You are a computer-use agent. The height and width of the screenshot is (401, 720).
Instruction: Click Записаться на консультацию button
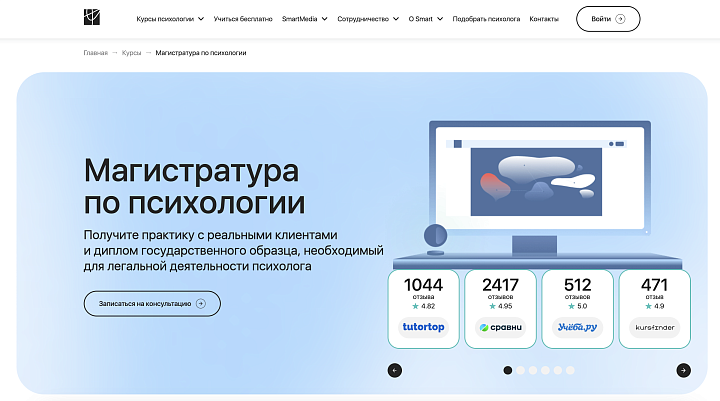point(152,303)
